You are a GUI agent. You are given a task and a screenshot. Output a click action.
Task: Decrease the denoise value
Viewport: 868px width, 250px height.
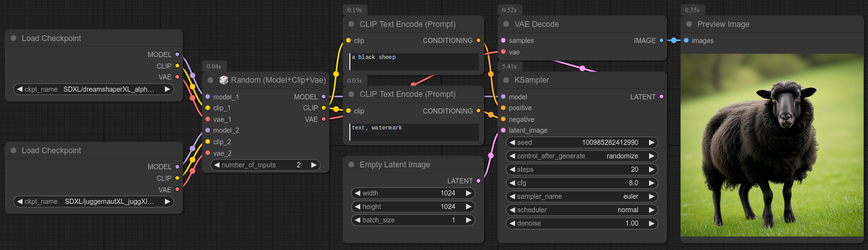(x=512, y=223)
